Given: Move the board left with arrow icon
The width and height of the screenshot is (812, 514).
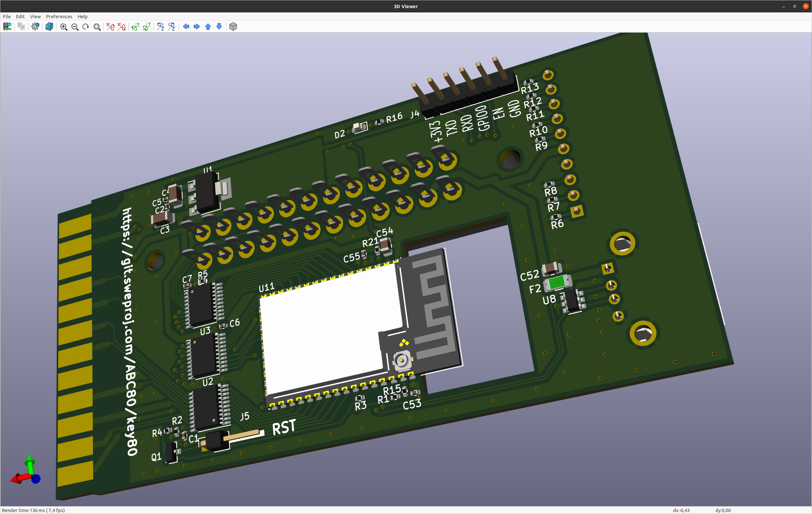Looking at the screenshot, I should pyautogui.click(x=186, y=26).
